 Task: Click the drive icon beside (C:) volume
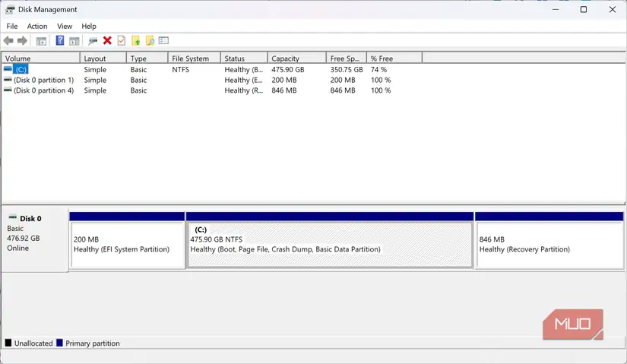[x=8, y=69]
